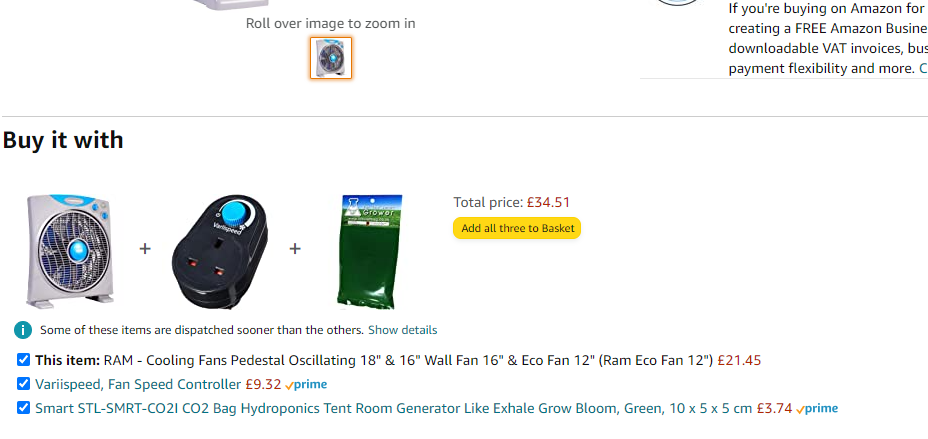Click the £21.45 price of the RAM fan

pyautogui.click(x=739, y=360)
